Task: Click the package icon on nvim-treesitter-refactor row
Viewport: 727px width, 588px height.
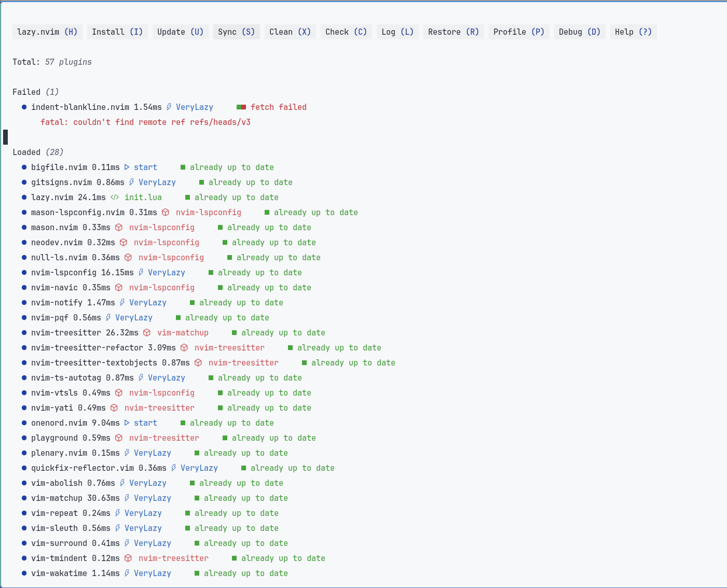Action: point(184,347)
